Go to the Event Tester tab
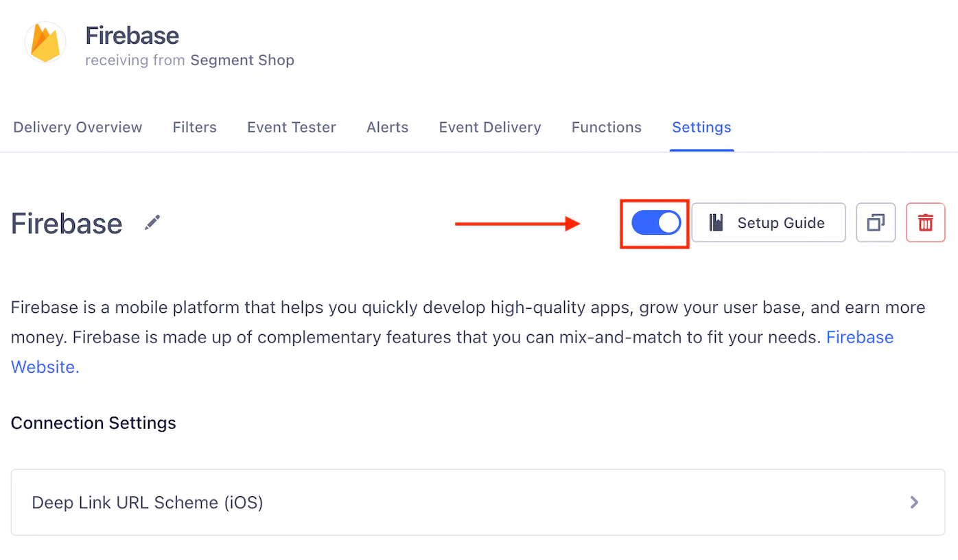This screenshot has width=958, height=560. click(292, 127)
